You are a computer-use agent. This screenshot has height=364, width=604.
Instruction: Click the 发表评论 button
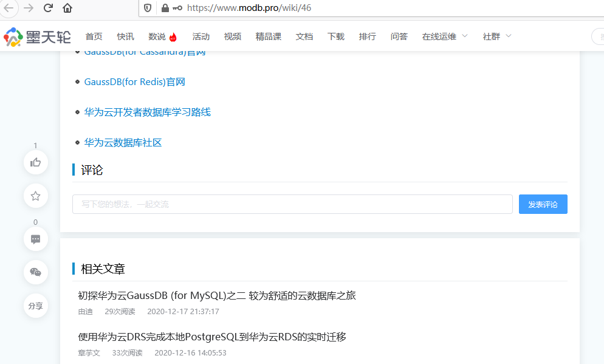tap(543, 204)
